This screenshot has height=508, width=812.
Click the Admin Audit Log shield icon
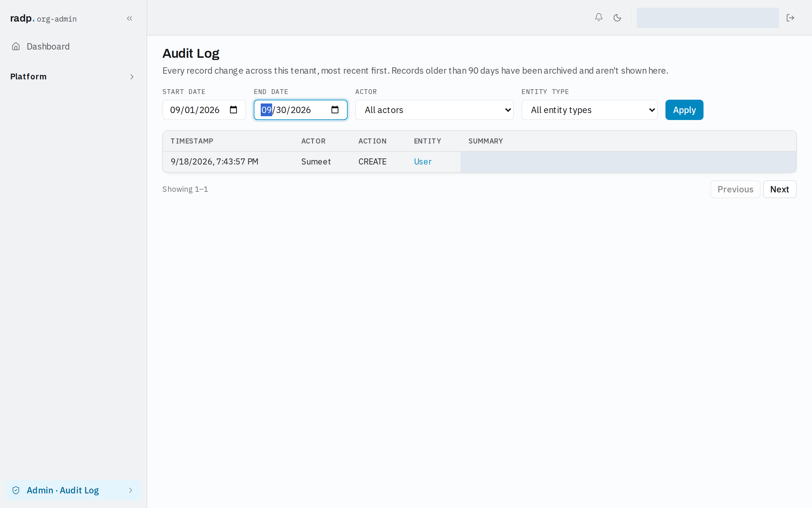pos(16,490)
